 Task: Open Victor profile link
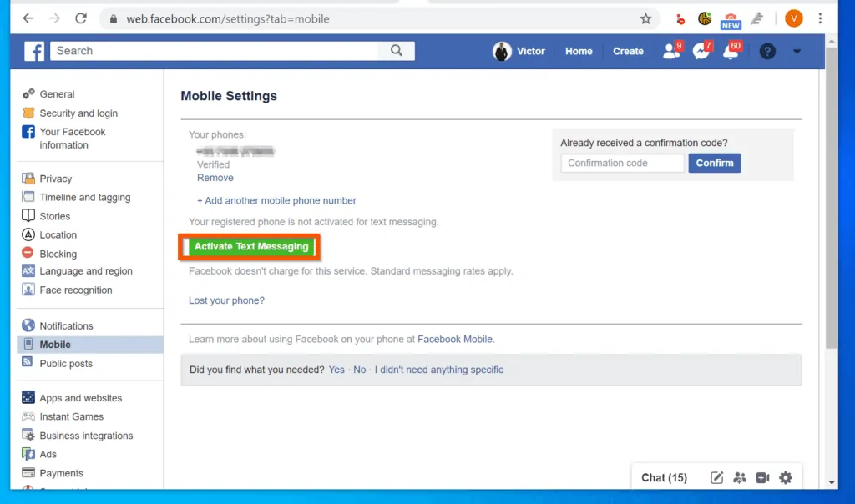point(530,51)
